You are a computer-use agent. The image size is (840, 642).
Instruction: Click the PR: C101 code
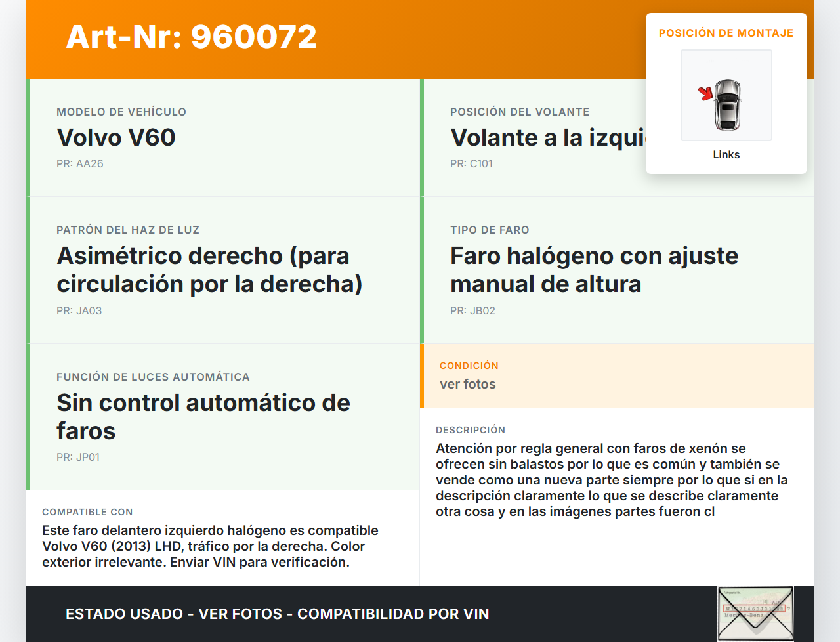click(471, 163)
